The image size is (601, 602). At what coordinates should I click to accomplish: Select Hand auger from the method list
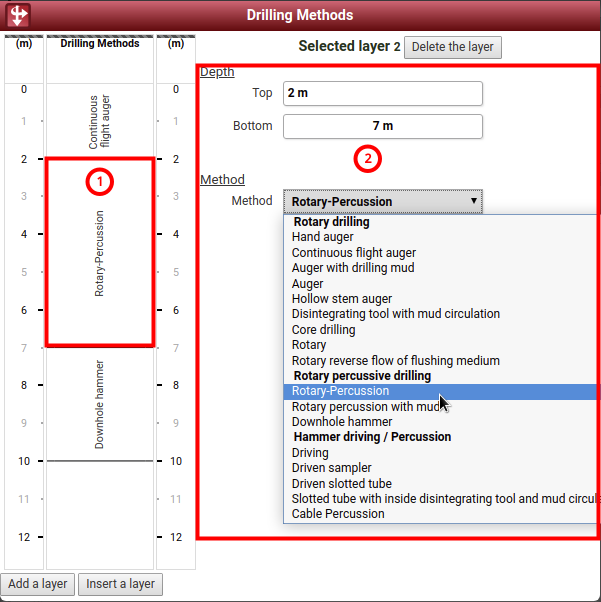pos(321,238)
